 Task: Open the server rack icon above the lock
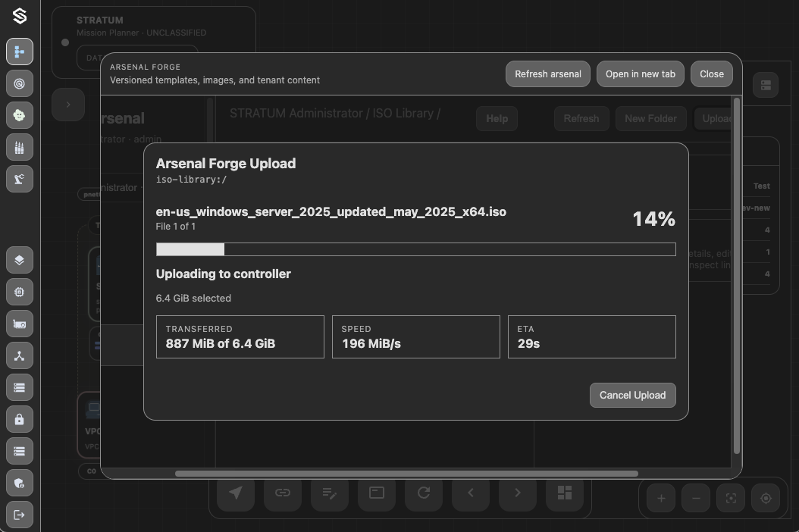pos(20,387)
